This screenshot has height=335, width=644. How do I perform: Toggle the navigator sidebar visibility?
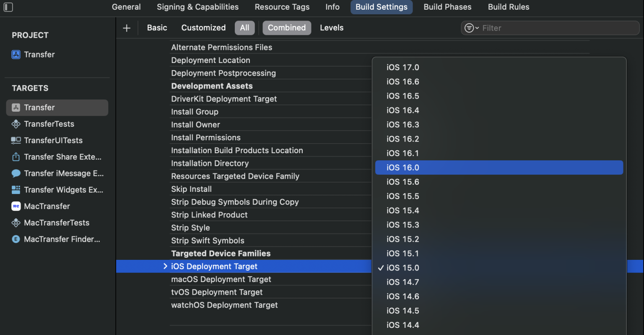tap(8, 7)
